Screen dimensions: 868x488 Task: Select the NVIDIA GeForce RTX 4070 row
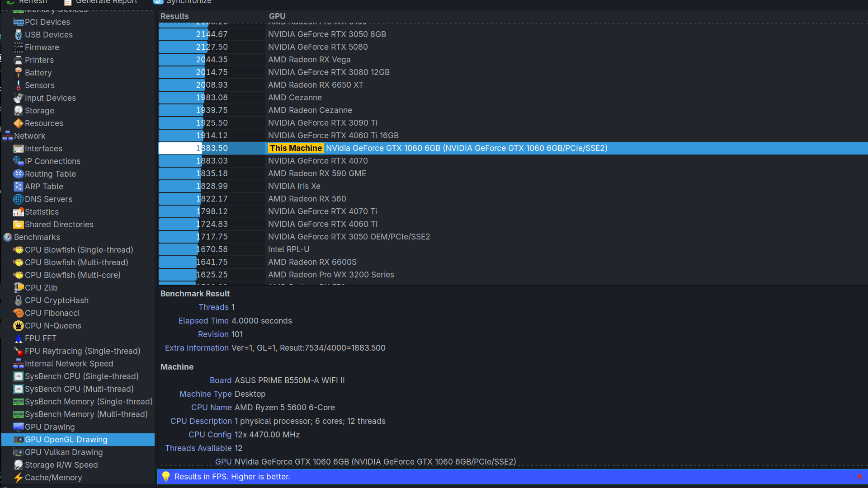[x=317, y=161]
